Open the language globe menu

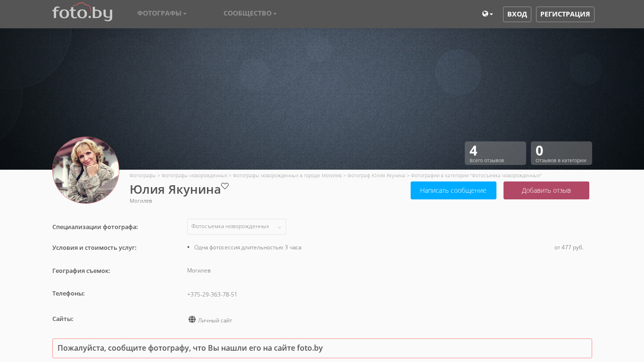click(x=487, y=14)
